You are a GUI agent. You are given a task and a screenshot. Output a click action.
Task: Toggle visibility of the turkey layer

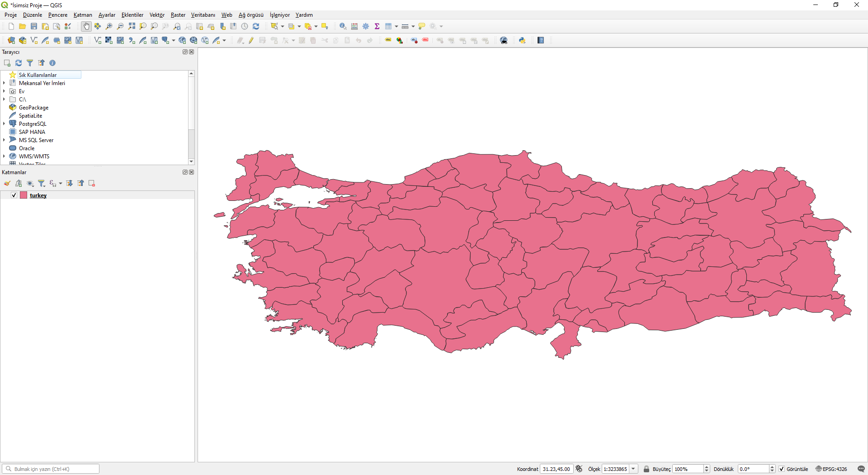click(x=14, y=195)
